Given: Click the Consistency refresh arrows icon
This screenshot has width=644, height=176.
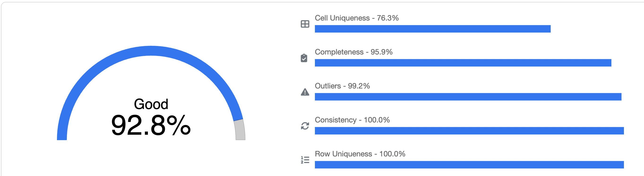Looking at the screenshot, I should [305, 126].
